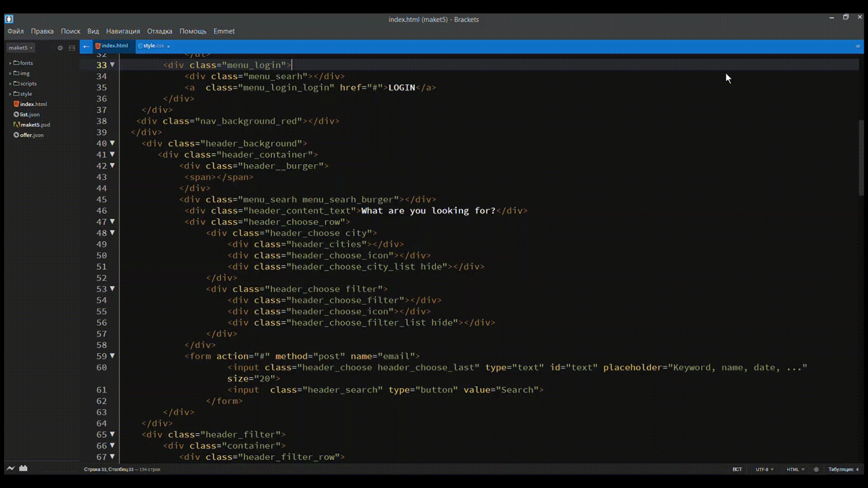Open index.html in the file tree
The image size is (868, 488).
coord(33,104)
